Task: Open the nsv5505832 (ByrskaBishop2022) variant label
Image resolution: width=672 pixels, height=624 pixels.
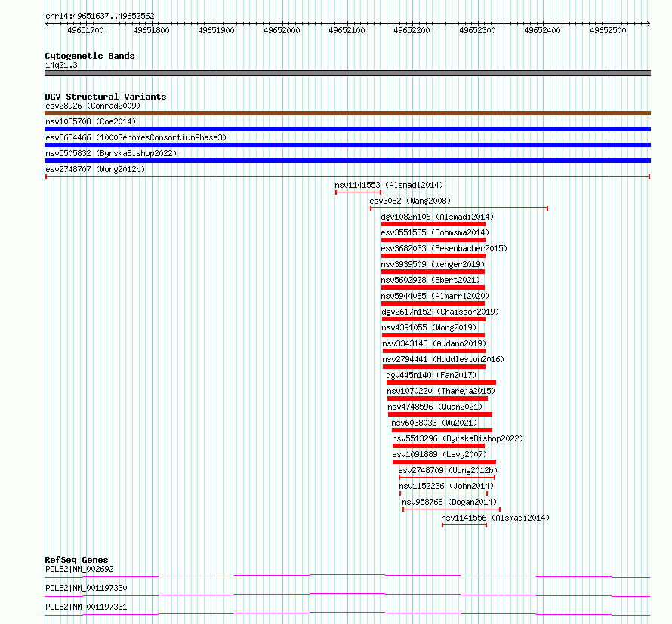Action: [x=111, y=153]
